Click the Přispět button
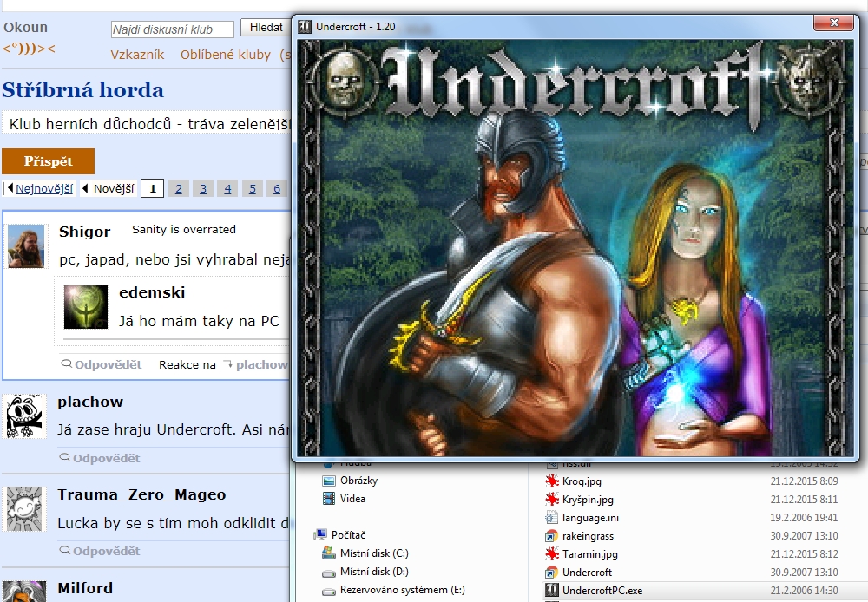Viewport: 868px width, 602px height. [x=48, y=161]
